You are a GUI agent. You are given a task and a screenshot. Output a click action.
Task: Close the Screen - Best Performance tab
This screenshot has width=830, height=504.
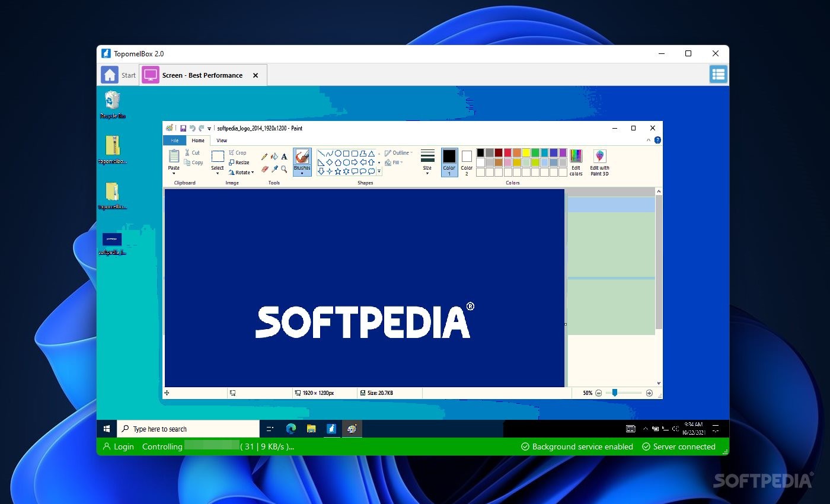pos(256,75)
